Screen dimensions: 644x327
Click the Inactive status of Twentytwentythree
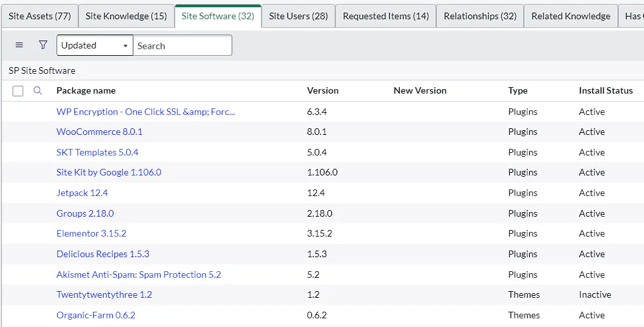point(595,295)
